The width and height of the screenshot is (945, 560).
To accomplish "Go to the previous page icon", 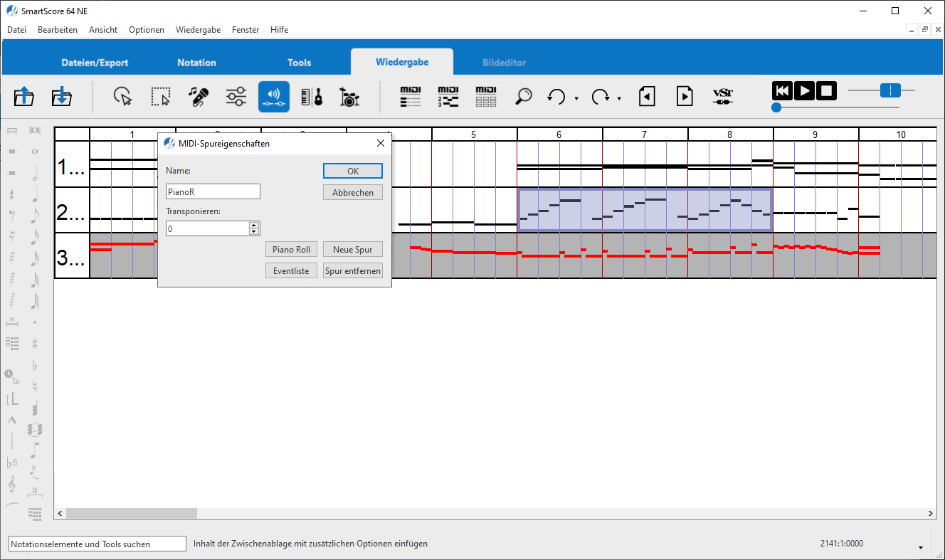I will 647,96.
